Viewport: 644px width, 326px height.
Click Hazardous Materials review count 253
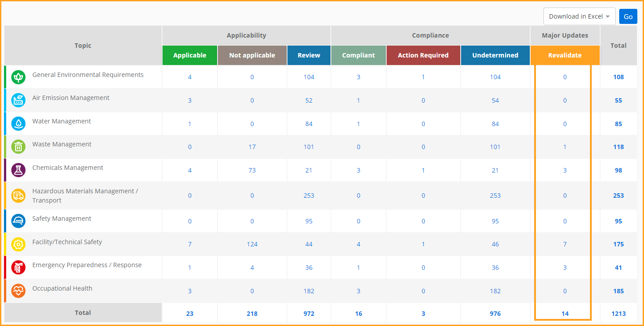click(x=309, y=196)
